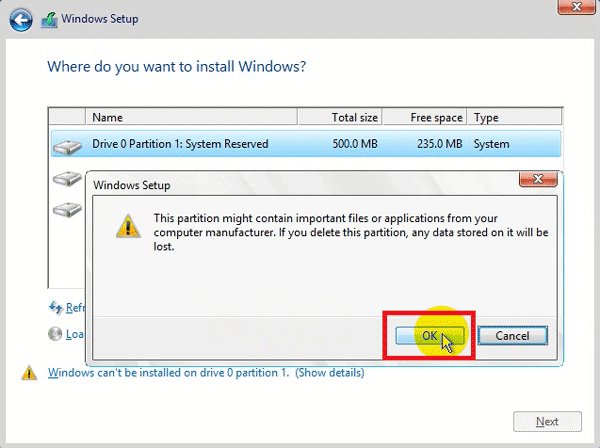Click the warning icon beside the install error
The height and width of the screenshot is (448, 600).
30,373
